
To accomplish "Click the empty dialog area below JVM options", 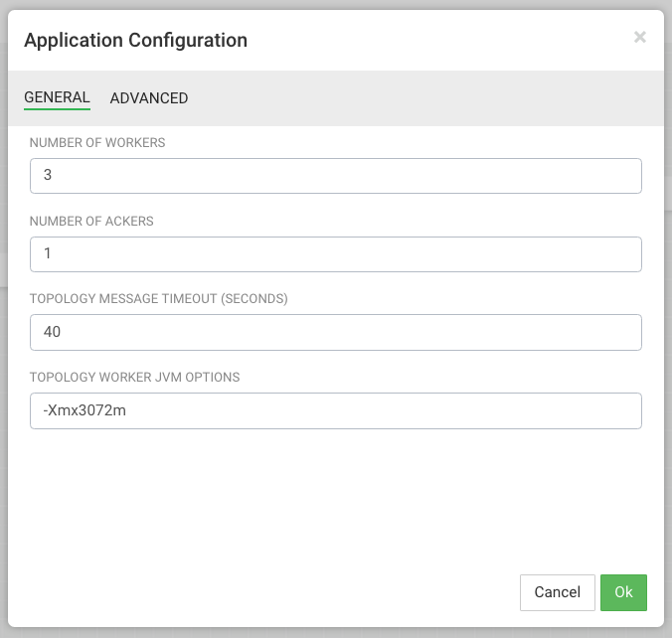I will 336,497.
